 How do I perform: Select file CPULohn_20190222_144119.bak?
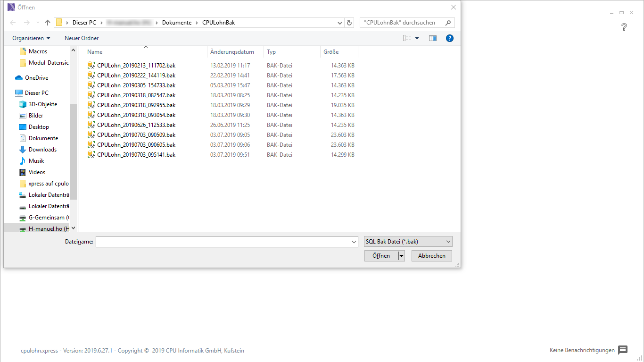pos(136,76)
